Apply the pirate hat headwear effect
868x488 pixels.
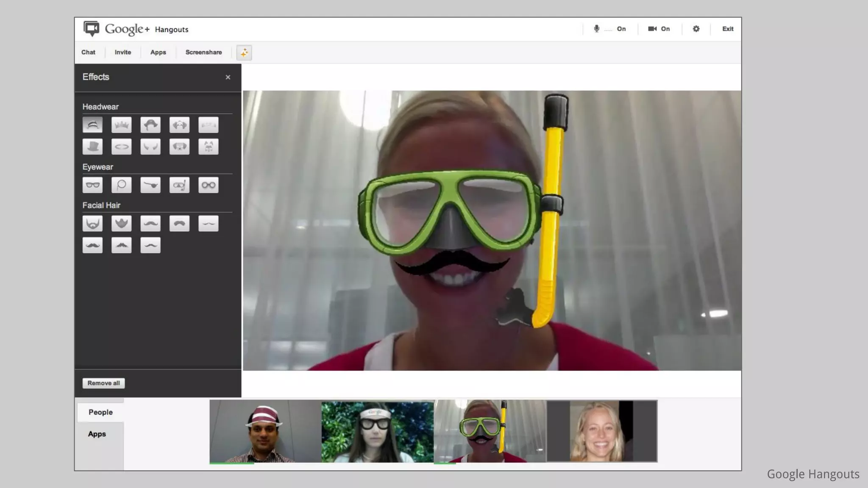tap(150, 125)
